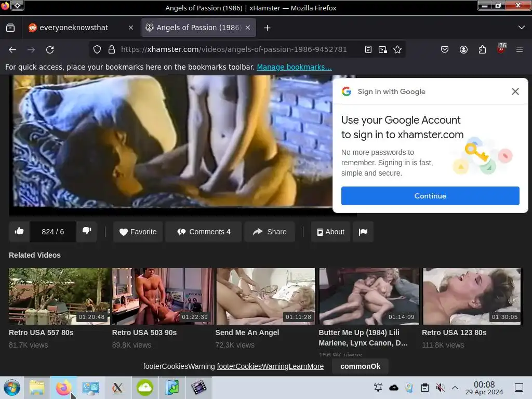Image resolution: width=532 pixels, height=399 pixels.
Task: Open the notifications bell in the tray
Action: pyautogui.click(x=378, y=388)
